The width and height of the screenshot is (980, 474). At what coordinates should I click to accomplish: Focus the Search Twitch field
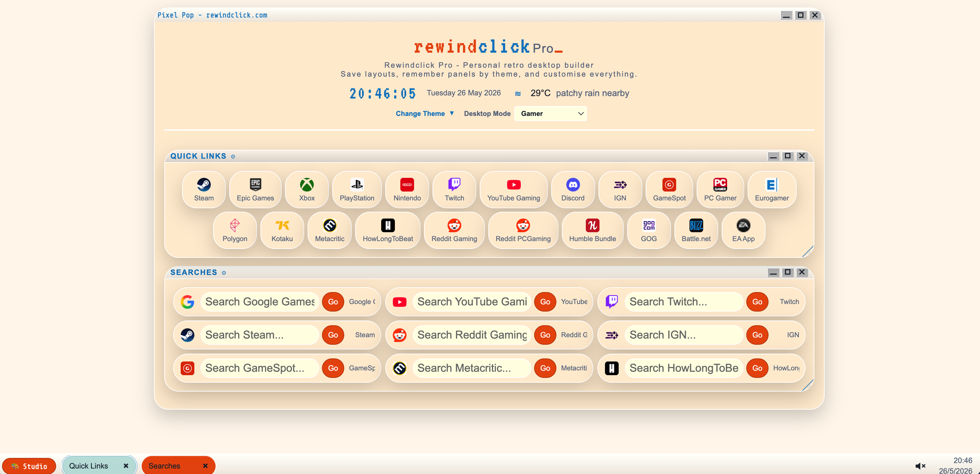(x=684, y=302)
